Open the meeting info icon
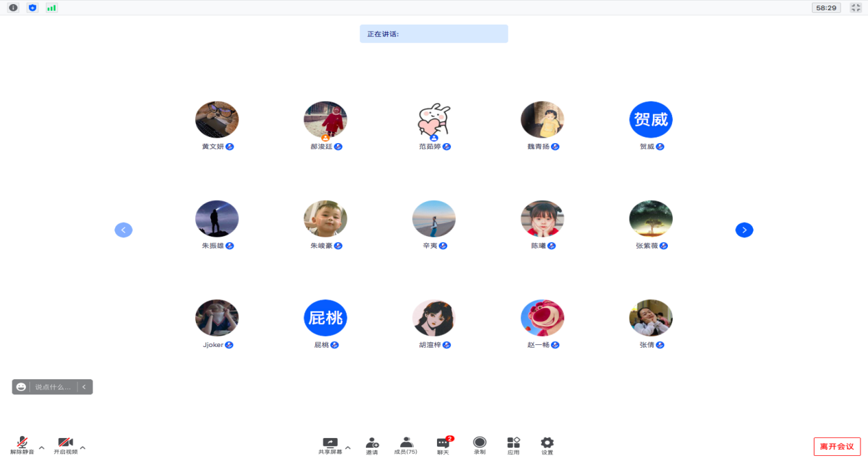Screen dimensions: 868x460 pos(13,8)
